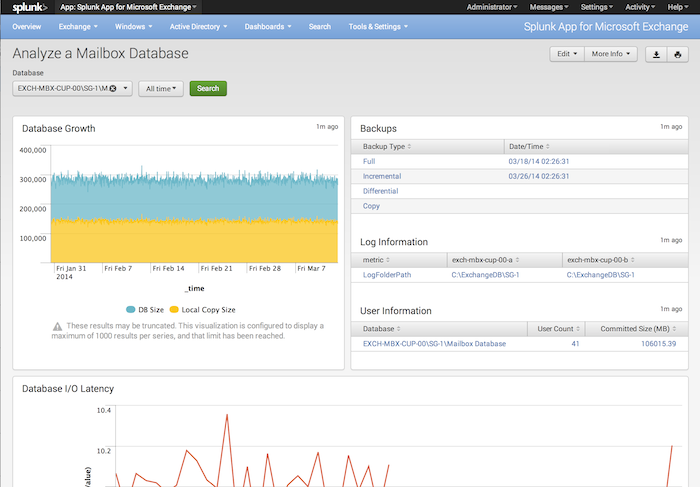Sort by Committed Size (MB) column
The height and width of the screenshot is (487, 700).
[674, 329]
